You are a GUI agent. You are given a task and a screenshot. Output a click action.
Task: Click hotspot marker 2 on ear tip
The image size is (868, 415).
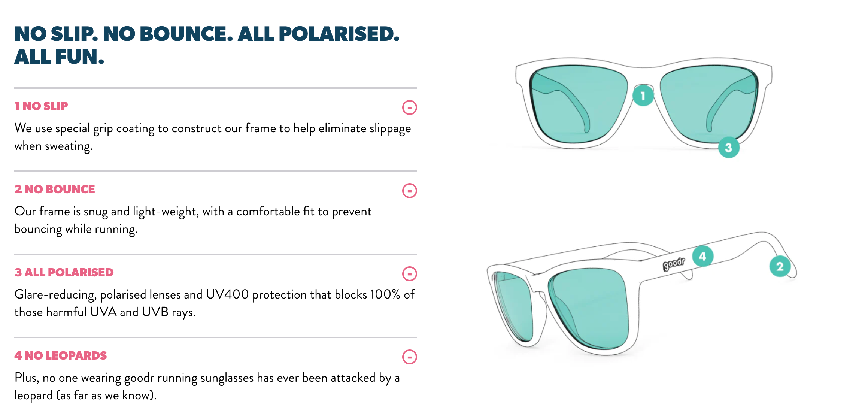pyautogui.click(x=780, y=266)
